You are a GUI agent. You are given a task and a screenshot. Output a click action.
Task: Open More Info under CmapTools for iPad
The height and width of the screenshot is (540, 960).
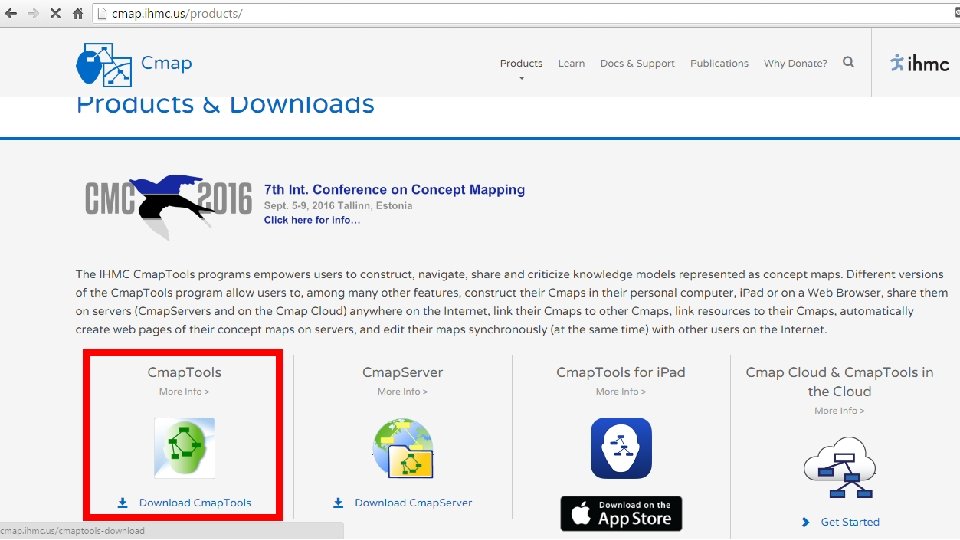tap(621, 392)
